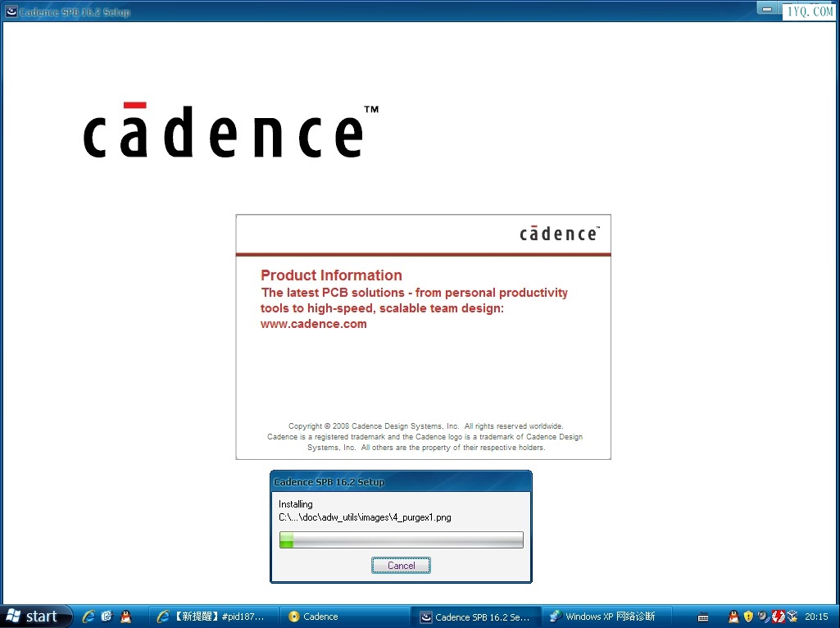Minimize the main Cadence SPB Setup window
Image resolution: width=840 pixels, height=628 pixels.
click(x=766, y=9)
